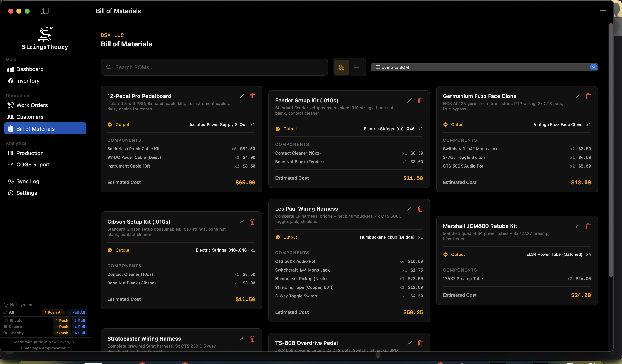Click pencil icon on Gibson Setup Kit
This screenshot has height=364, width=622.
point(242,222)
